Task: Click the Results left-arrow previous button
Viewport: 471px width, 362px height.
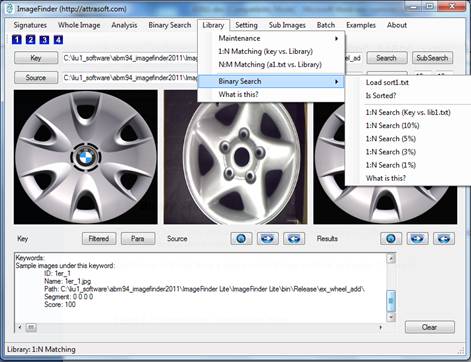Action: pos(444,239)
